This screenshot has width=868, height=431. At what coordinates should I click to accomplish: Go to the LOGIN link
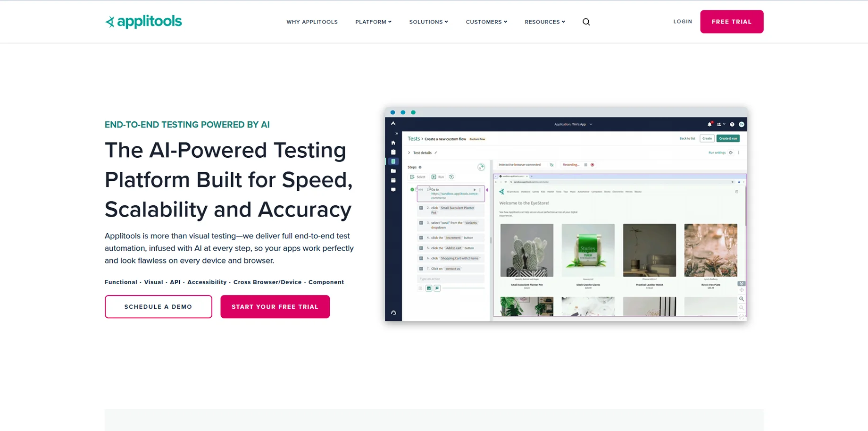pos(683,21)
